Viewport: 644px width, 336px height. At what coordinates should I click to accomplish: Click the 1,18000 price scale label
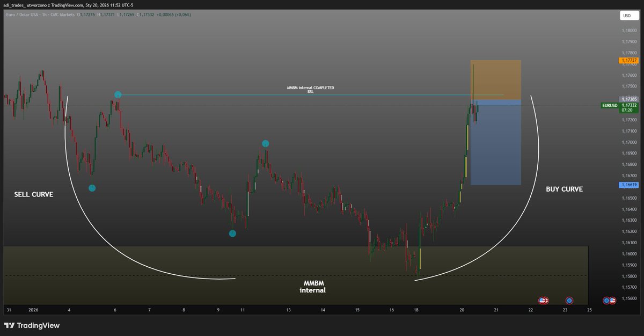[628, 31]
